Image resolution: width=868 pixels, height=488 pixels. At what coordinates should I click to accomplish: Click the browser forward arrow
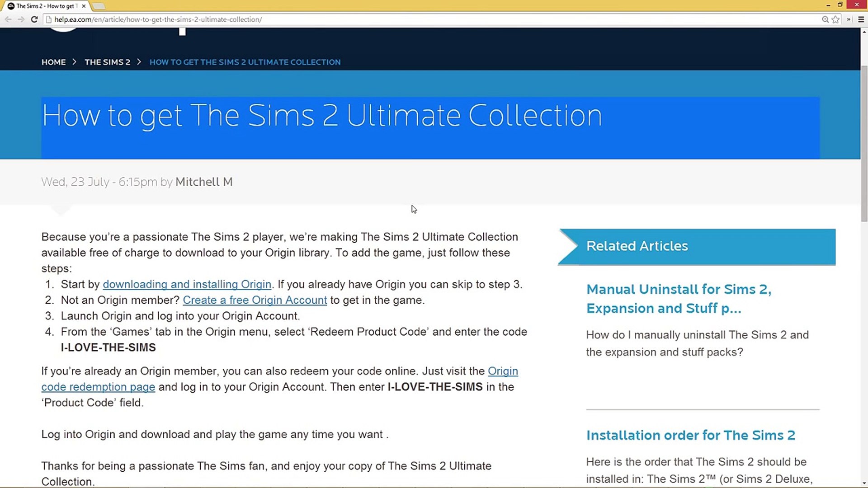point(21,19)
